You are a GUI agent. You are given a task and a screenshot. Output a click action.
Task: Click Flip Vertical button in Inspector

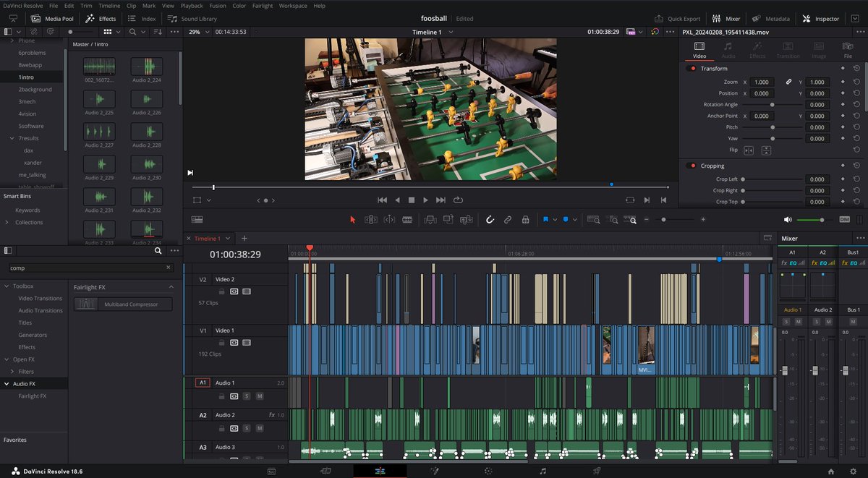(766, 150)
